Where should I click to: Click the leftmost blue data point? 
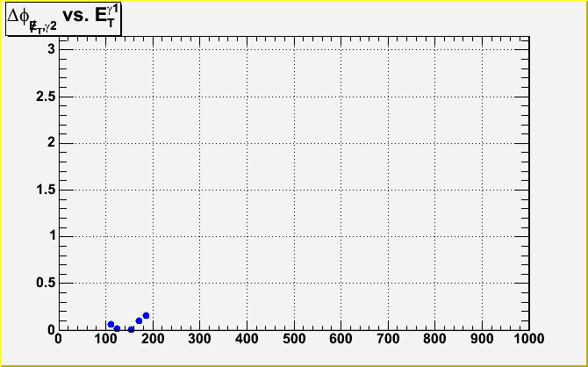click(x=111, y=324)
